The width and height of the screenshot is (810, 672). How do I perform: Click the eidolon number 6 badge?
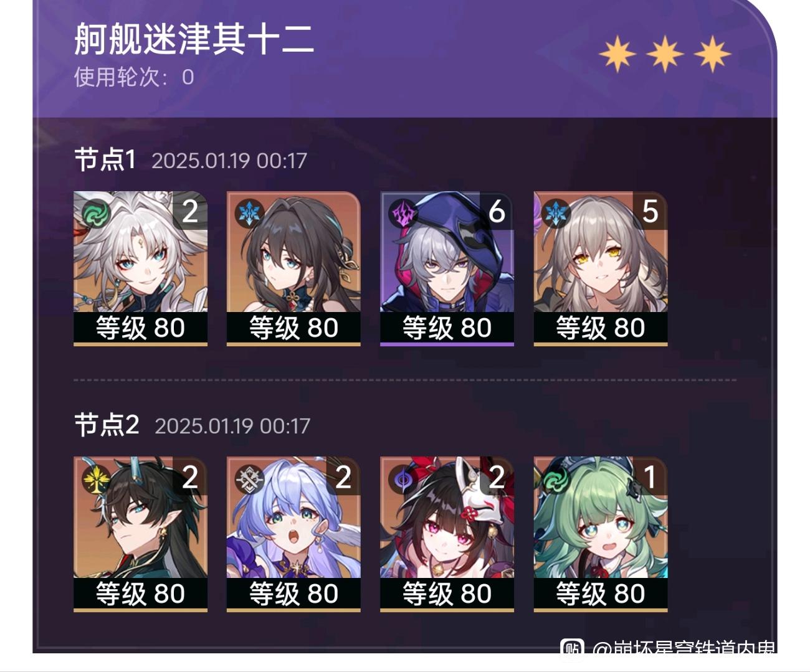(497, 211)
